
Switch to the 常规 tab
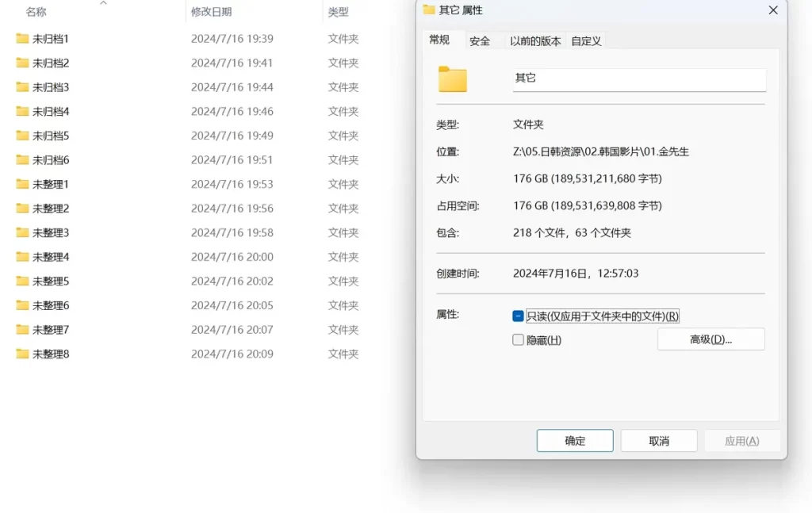[x=439, y=40]
